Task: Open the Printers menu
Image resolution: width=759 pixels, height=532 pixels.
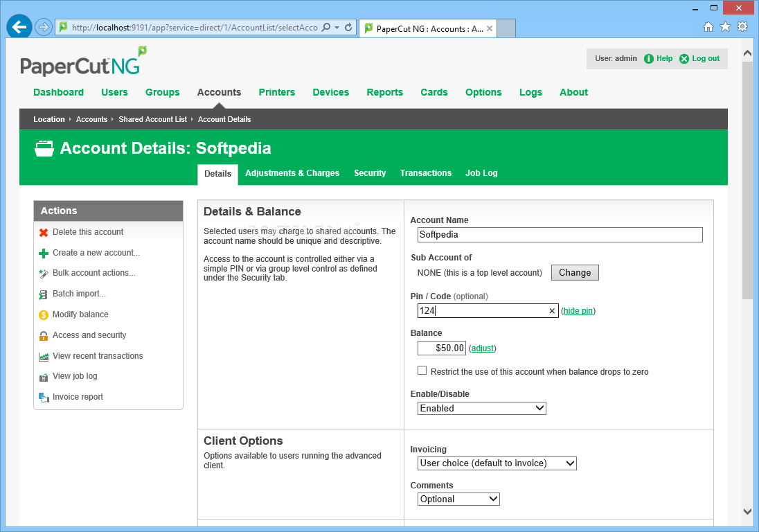Action: tap(276, 92)
